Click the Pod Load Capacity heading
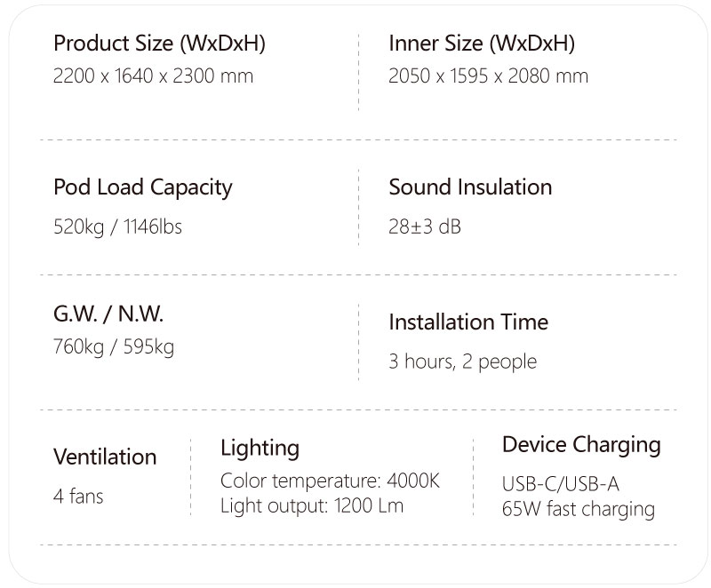711x588 pixels. tap(142, 187)
